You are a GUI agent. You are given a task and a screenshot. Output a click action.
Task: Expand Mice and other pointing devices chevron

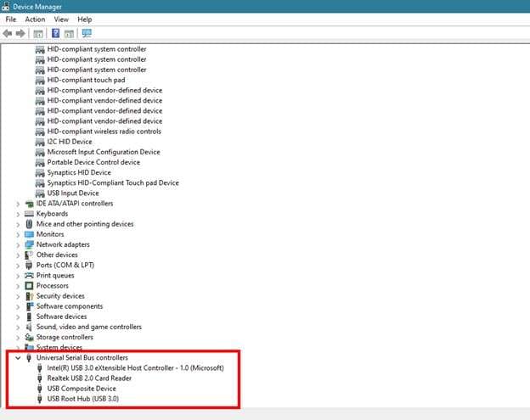click(x=18, y=225)
